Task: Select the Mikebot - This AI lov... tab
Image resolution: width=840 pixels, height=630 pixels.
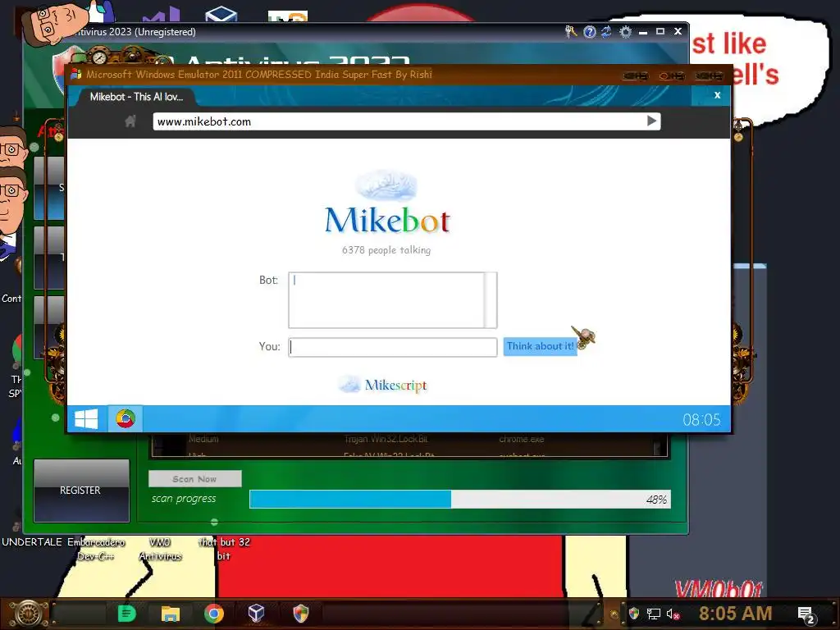Action: pos(136,97)
